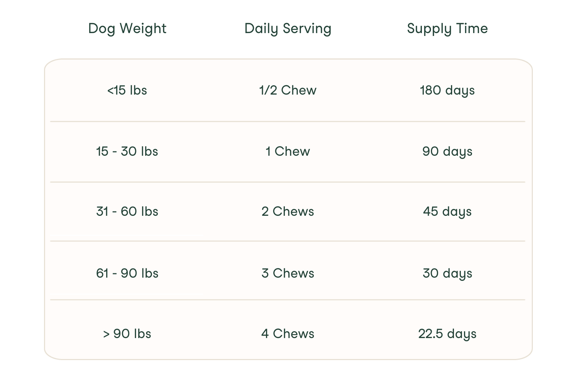Select the 90 days supply cell

pyautogui.click(x=447, y=151)
